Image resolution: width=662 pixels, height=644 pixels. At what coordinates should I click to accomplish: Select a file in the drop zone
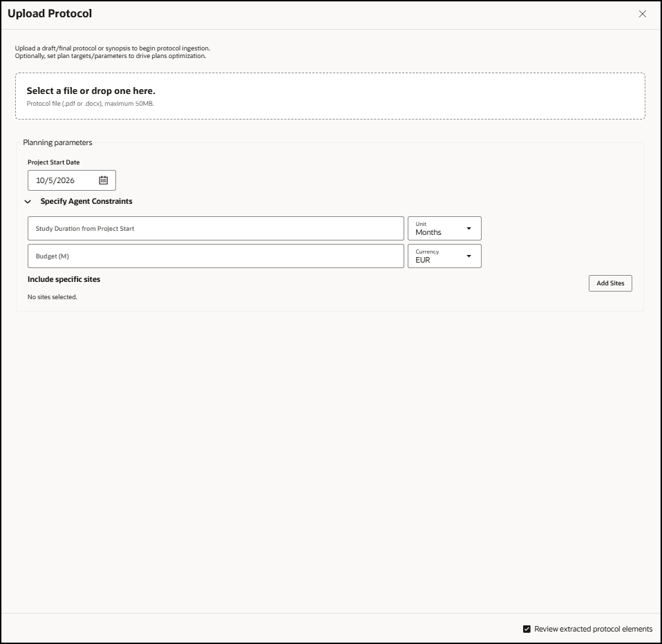tap(330, 96)
